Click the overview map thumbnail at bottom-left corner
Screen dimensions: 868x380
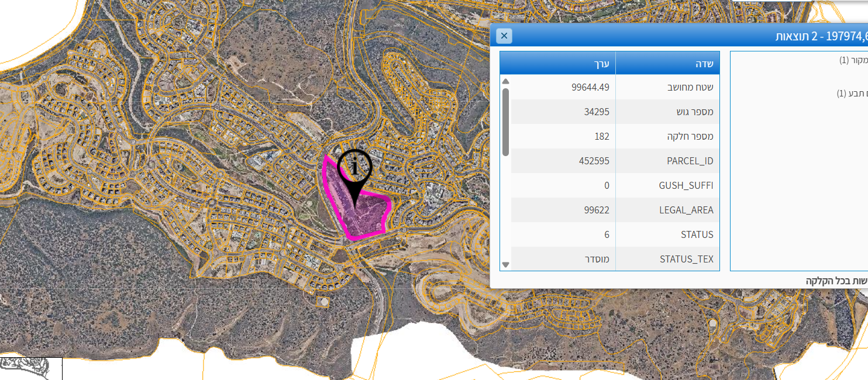pos(31,368)
